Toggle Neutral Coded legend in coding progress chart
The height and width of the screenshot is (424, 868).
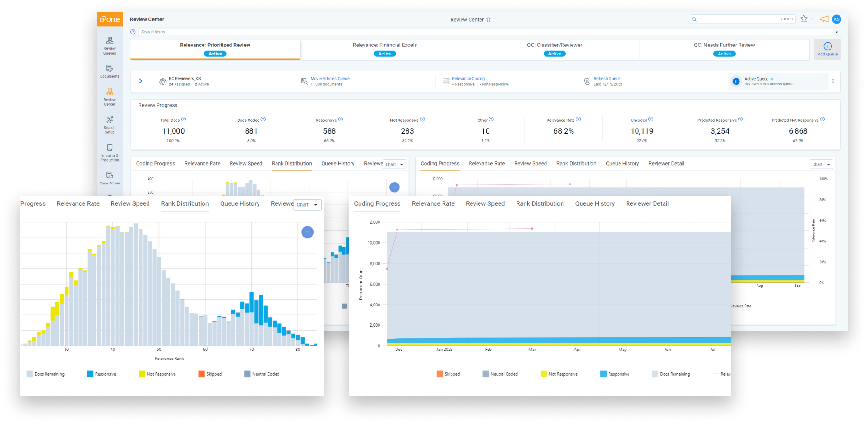pos(500,374)
